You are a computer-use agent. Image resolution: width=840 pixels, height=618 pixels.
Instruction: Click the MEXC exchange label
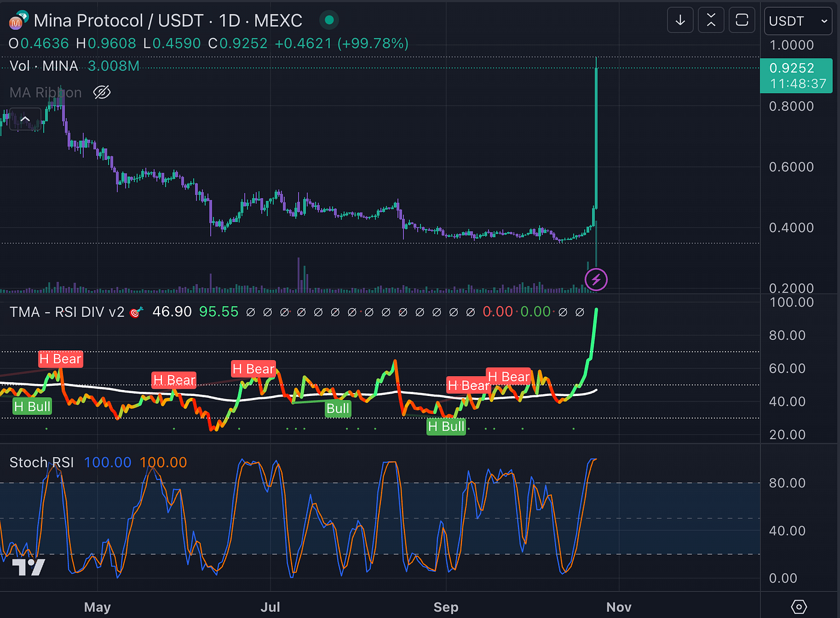coord(278,21)
